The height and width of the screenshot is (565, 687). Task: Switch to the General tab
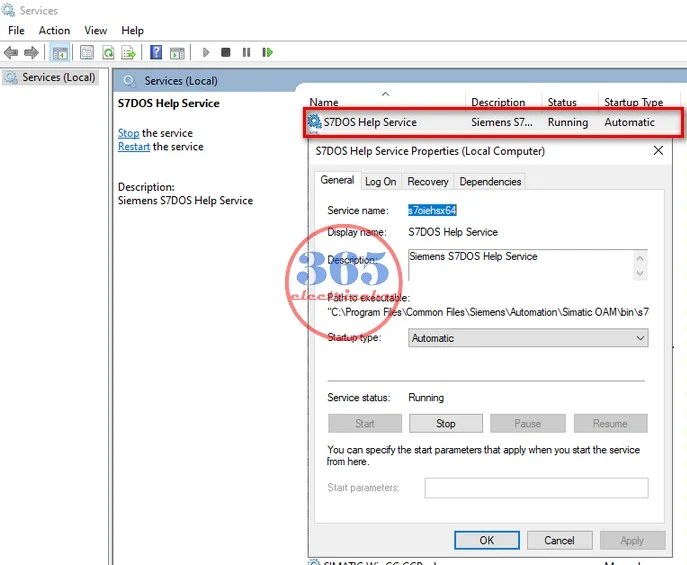click(337, 180)
